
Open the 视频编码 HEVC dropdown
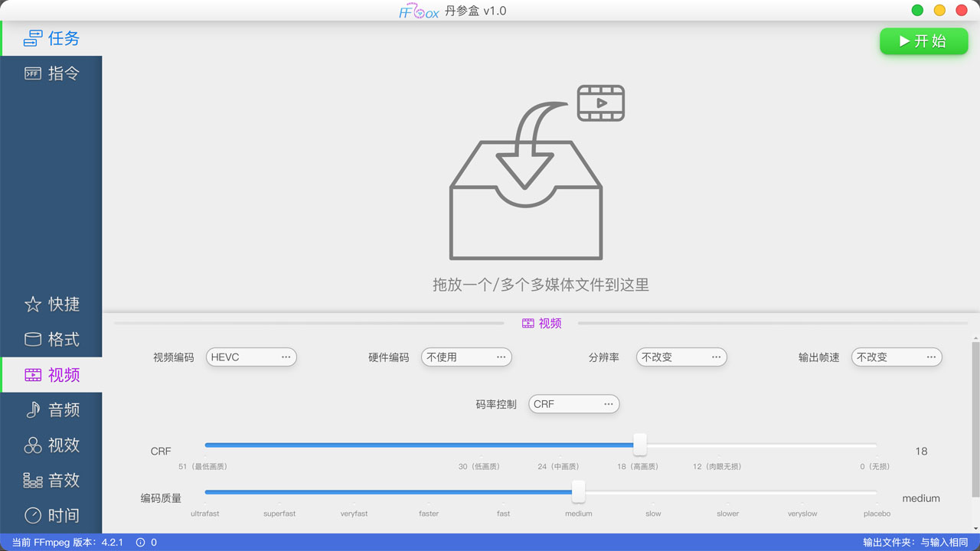point(251,357)
